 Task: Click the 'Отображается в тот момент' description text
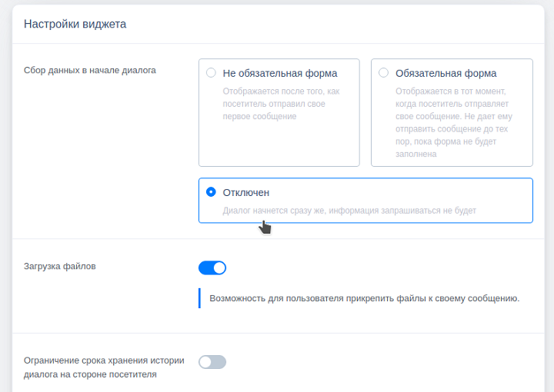[x=454, y=122]
